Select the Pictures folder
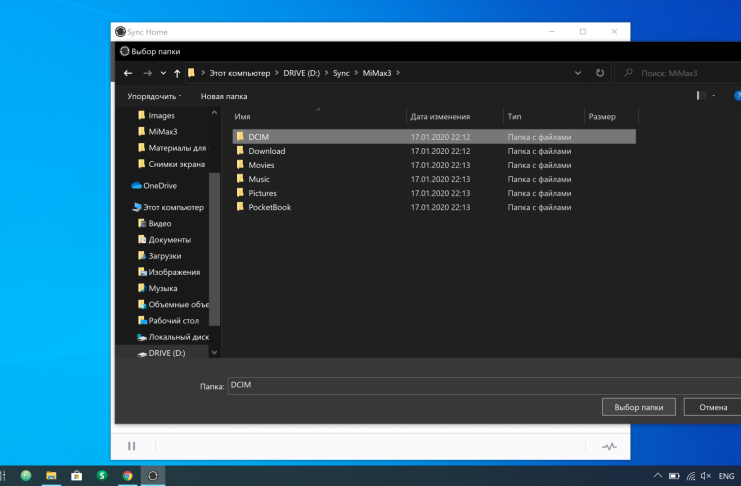This screenshot has height=486, width=741. 262,193
